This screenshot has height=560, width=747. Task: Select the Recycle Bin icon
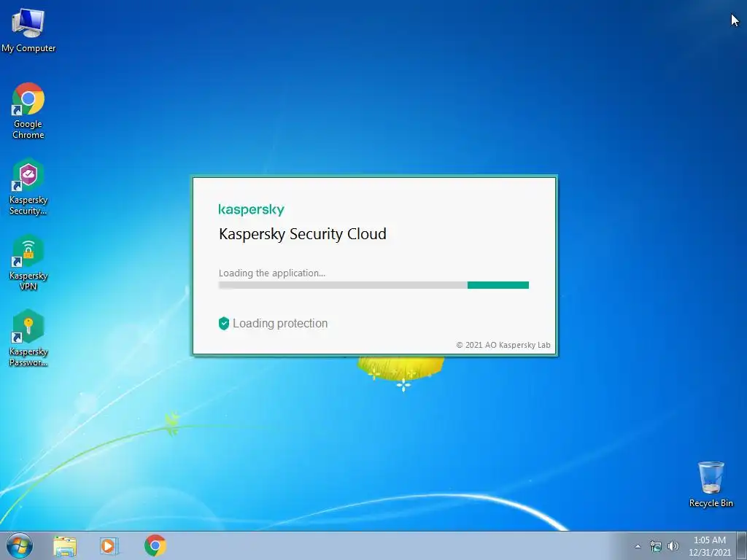[711, 484]
